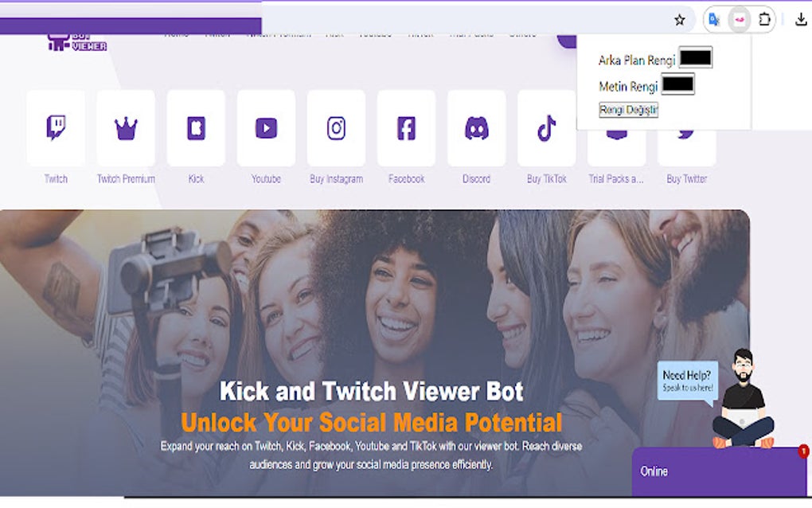The height and width of the screenshot is (508, 812).
Task: Follow the Kick label link
Action: pyautogui.click(x=197, y=178)
